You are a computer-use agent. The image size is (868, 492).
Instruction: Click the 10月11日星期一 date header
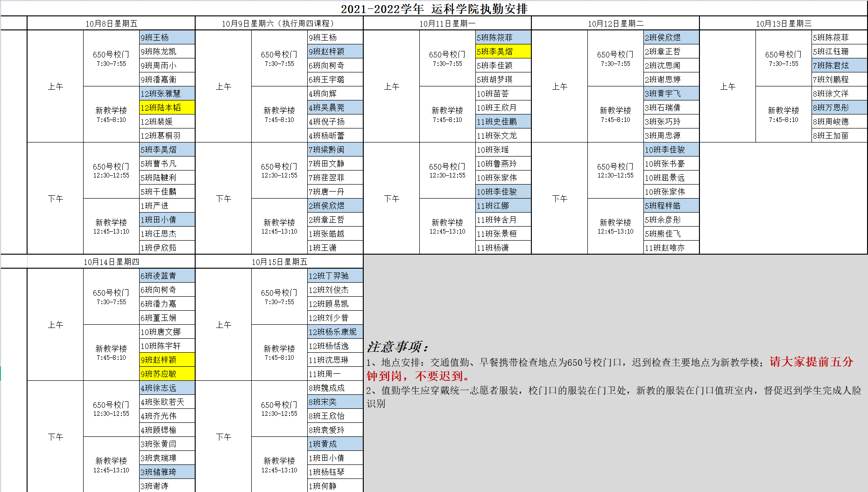[x=447, y=23]
